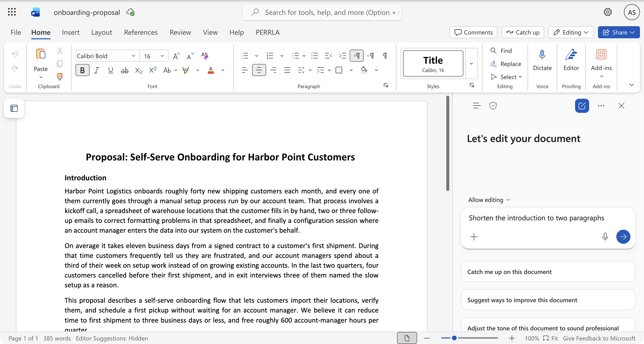This screenshot has height=344, width=644.
Task: Click the Increase Indent icon
Action: [x=343, y=56]
